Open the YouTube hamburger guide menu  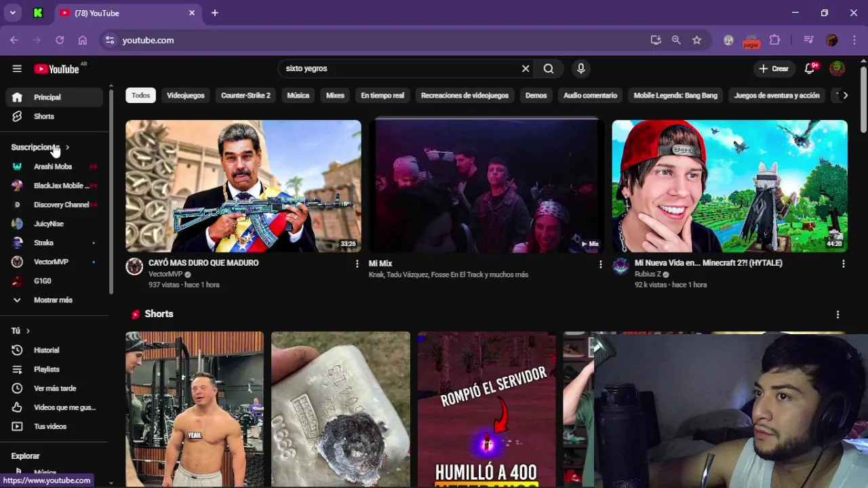17,68
